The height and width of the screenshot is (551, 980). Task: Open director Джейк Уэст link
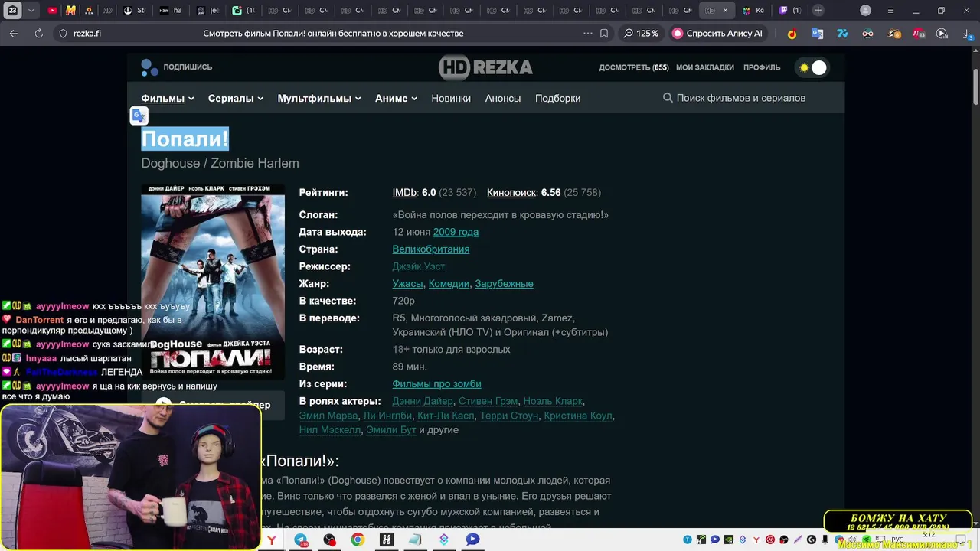[419, 266]
